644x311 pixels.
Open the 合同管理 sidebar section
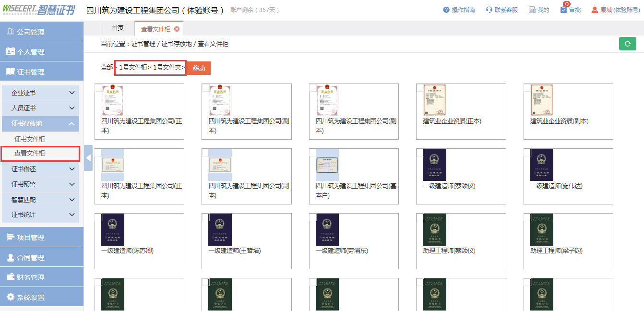point(42,257)
